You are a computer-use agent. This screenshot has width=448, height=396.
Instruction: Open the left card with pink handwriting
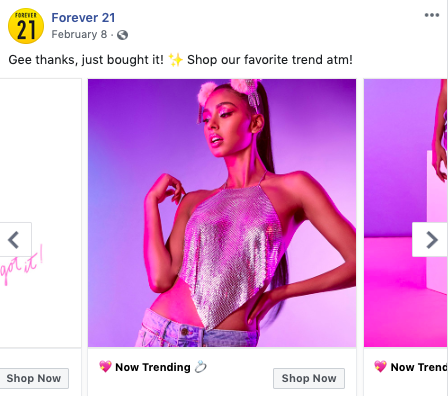pos(40,213)
